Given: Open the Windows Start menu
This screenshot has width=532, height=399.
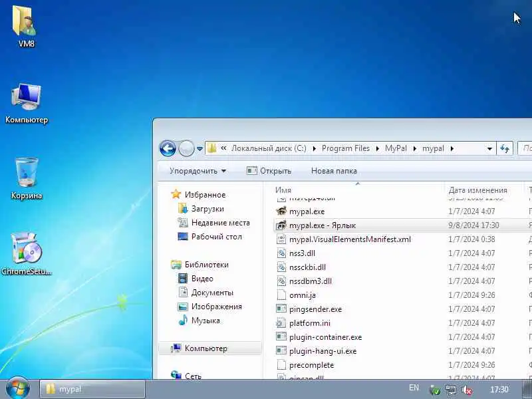Looking at the screenshot, I should pos(18,389).
